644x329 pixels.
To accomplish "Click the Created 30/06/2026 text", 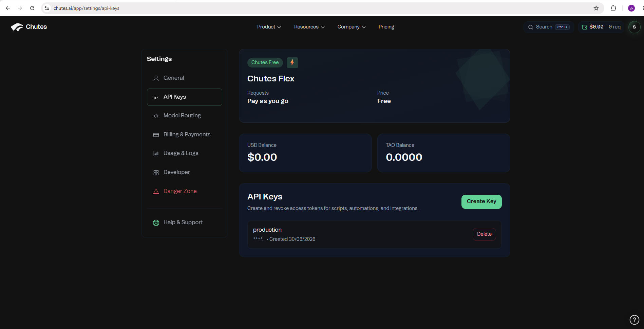I will (292, 239).
